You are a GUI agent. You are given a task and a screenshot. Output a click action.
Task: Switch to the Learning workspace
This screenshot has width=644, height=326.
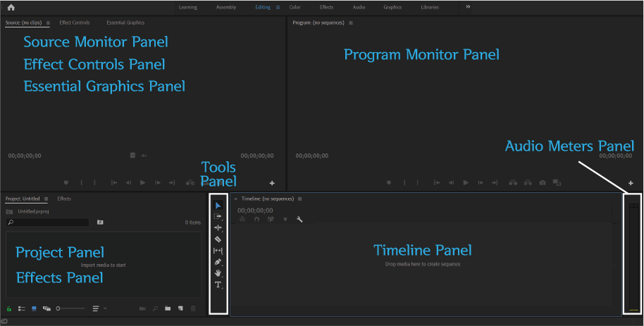(x=187, y=7)
